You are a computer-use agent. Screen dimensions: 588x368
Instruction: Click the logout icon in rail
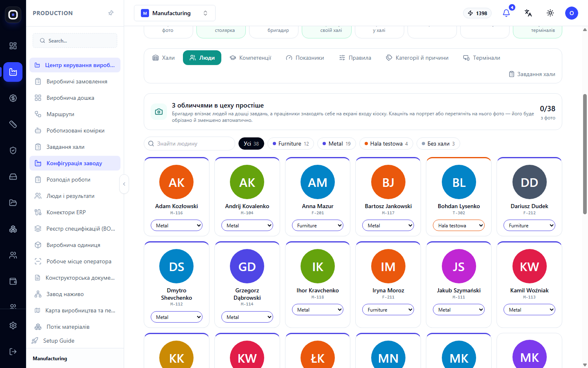coord(13,352)
